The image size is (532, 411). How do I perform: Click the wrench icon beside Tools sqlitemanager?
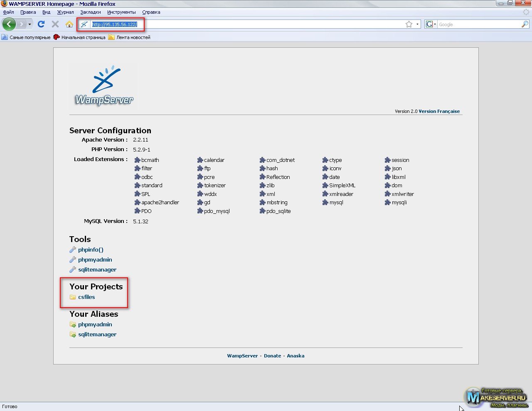click(73, 269)
